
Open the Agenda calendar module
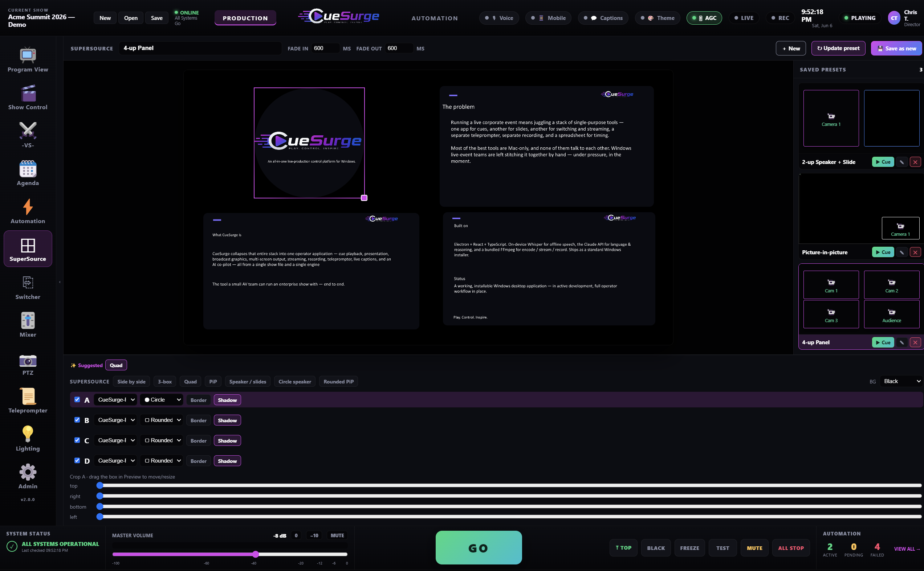pyautogui.click(x=28, y=173)
